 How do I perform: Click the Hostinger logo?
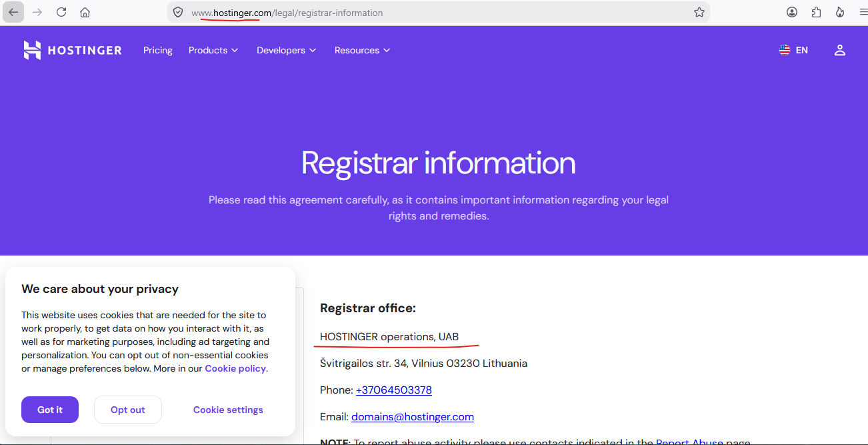point(73,50)
